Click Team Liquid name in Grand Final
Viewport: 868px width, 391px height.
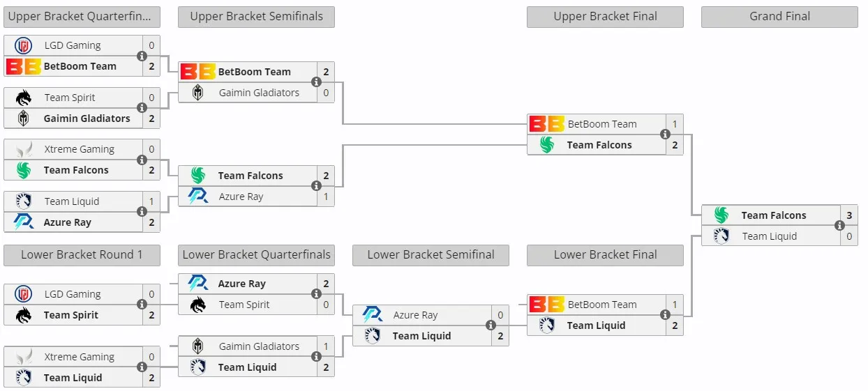pos(769,236)
